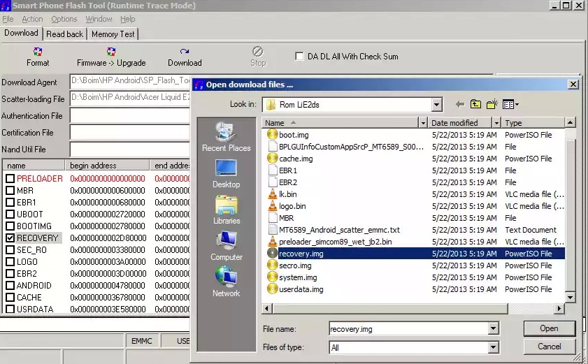
Task: Open Desktop in dialog sidebar
Action: point(226,173)
